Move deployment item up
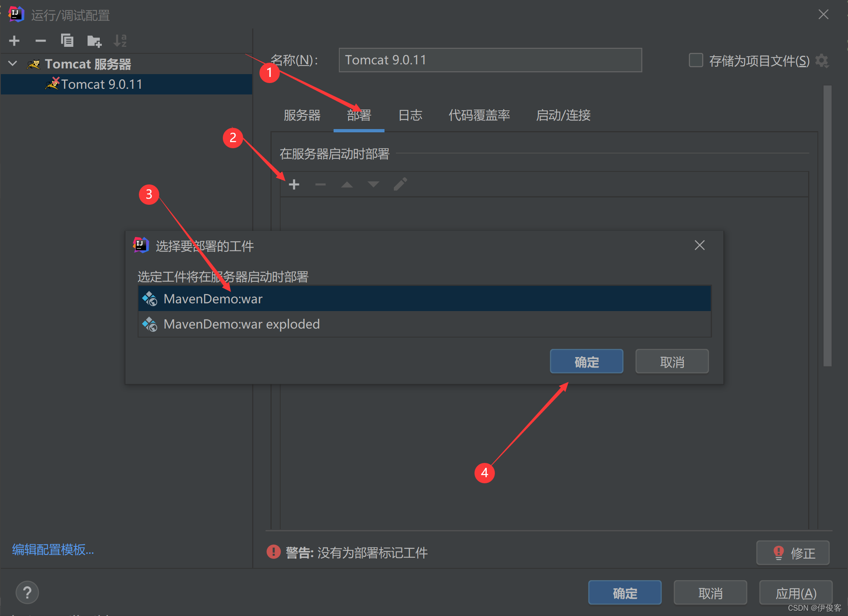848x616 pixels. 347,185
